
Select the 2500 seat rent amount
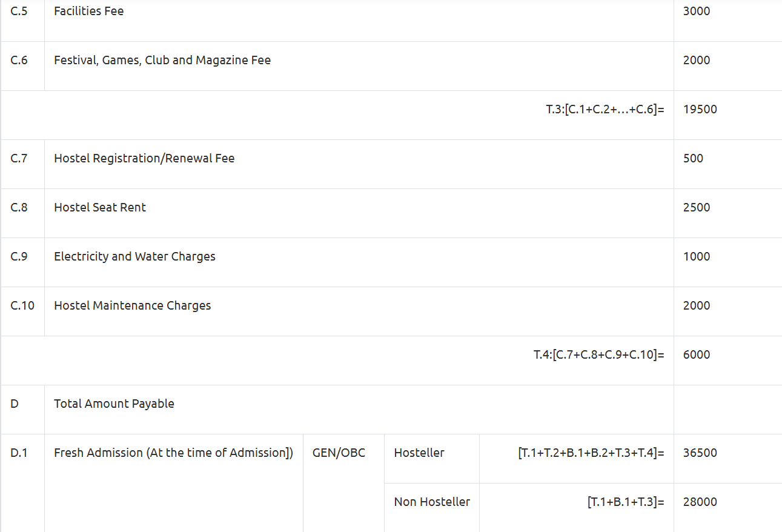697,207
